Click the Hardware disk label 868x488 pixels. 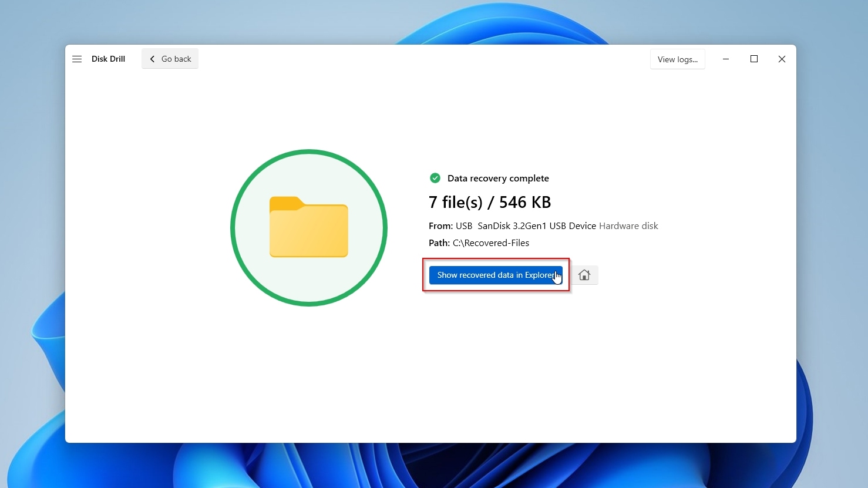coord(628,226)
